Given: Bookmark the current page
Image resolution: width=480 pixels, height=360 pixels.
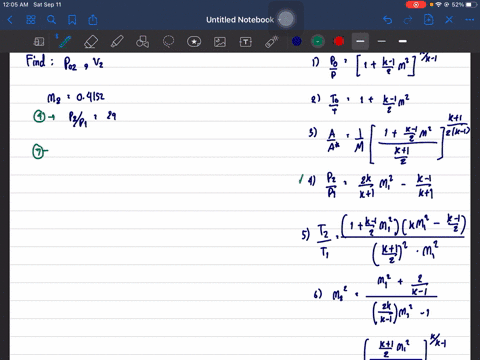Looking at the screenshot, I should 72,20.
